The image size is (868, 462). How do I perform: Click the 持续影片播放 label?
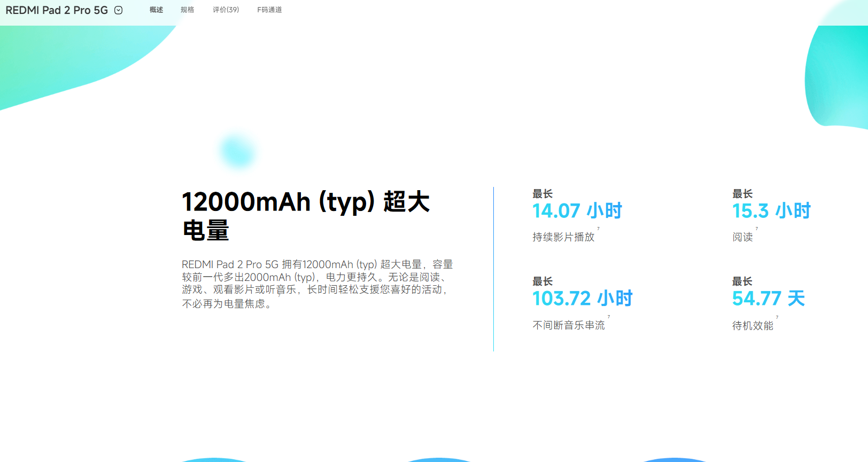coord(563,237)
